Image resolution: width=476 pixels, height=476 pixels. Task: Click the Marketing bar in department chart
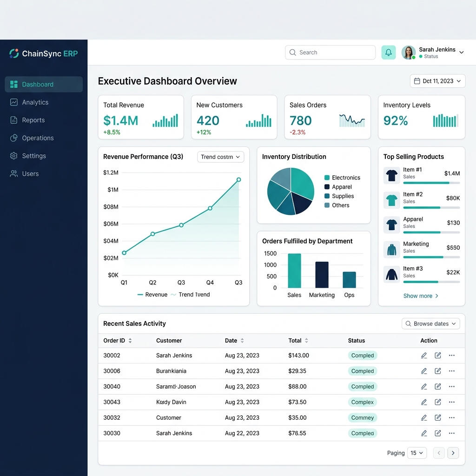[322, 275]
